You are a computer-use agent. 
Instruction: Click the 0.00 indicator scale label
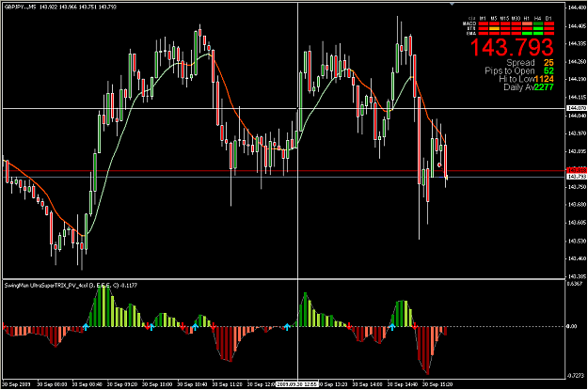click(571, 326)
